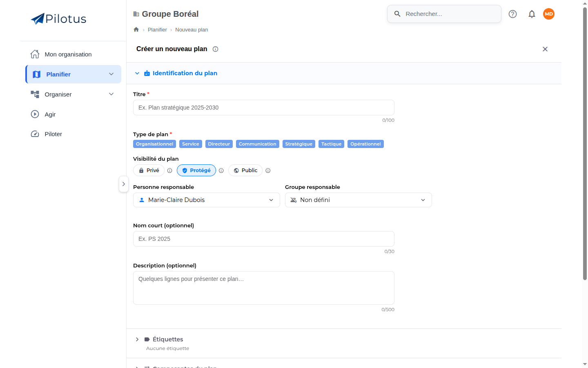This screenshot has width=588, height=368.
Task: Toggle the Directeur plan type chip
Action: pyautogui.click(x=219, y=144)
